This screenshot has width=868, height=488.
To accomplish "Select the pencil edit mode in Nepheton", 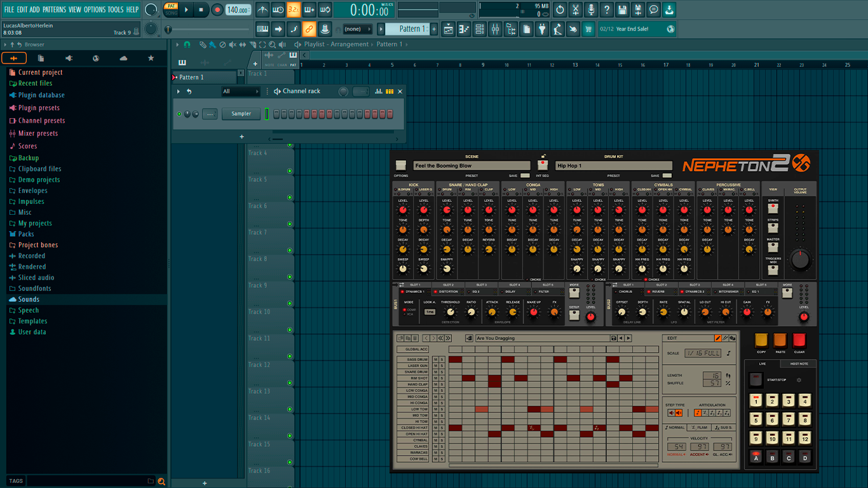I will [x=718, y=338].
